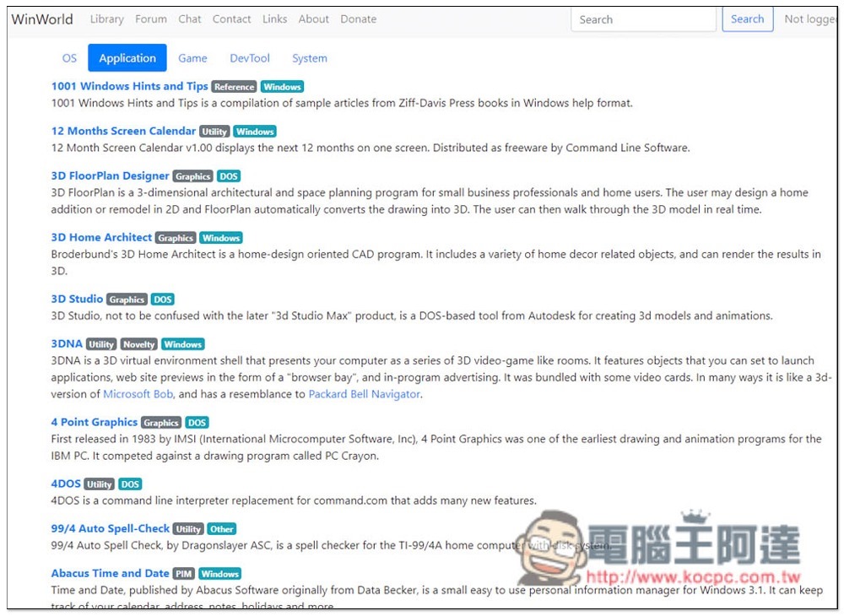Open the Packard Bell Navigator link
This screenshot has width=844, height=616.
point(364,394)
